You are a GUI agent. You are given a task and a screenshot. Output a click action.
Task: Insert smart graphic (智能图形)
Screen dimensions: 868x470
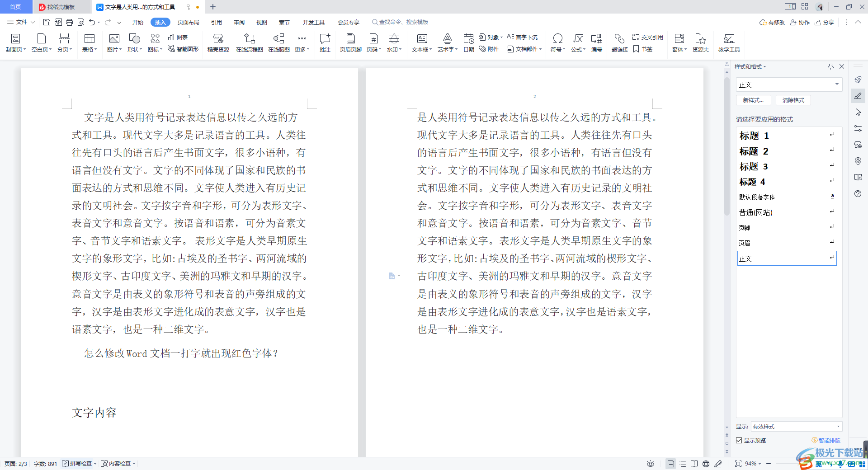[x=183, y=49]
